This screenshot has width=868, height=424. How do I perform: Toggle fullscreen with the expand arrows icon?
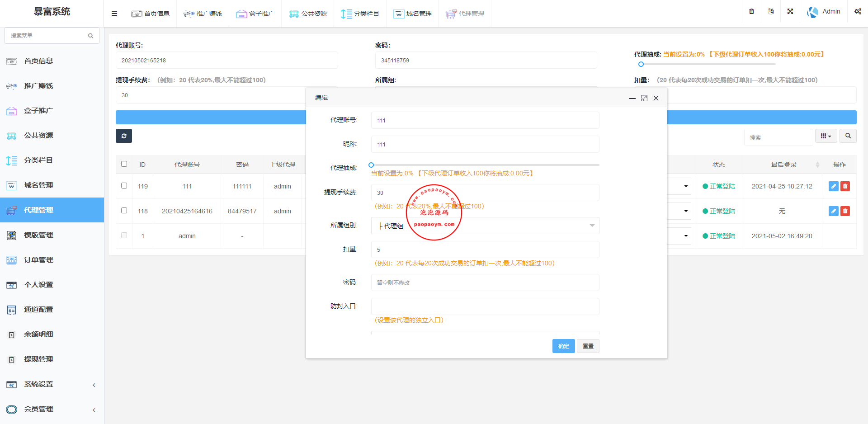click(x=790, y=12)
